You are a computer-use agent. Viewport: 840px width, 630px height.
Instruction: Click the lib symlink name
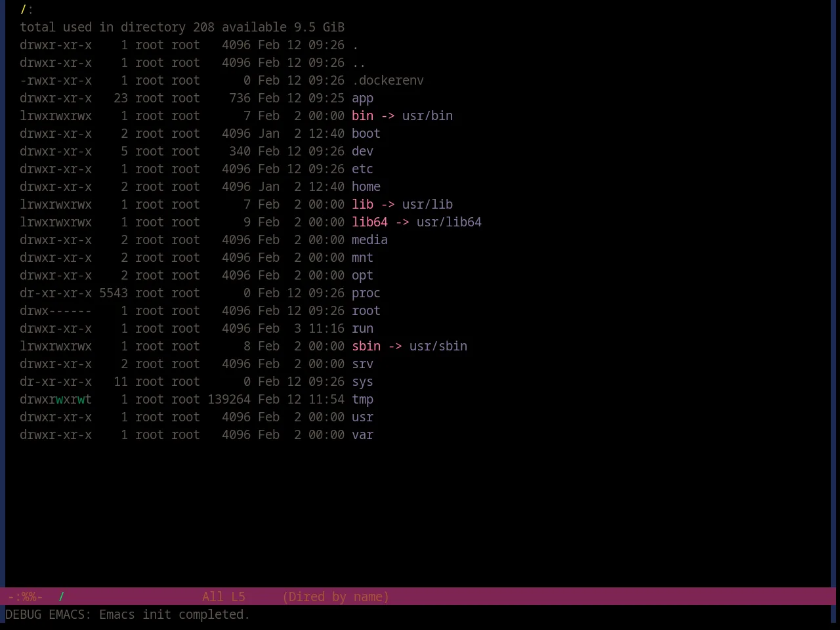click(x=362, y=205)
